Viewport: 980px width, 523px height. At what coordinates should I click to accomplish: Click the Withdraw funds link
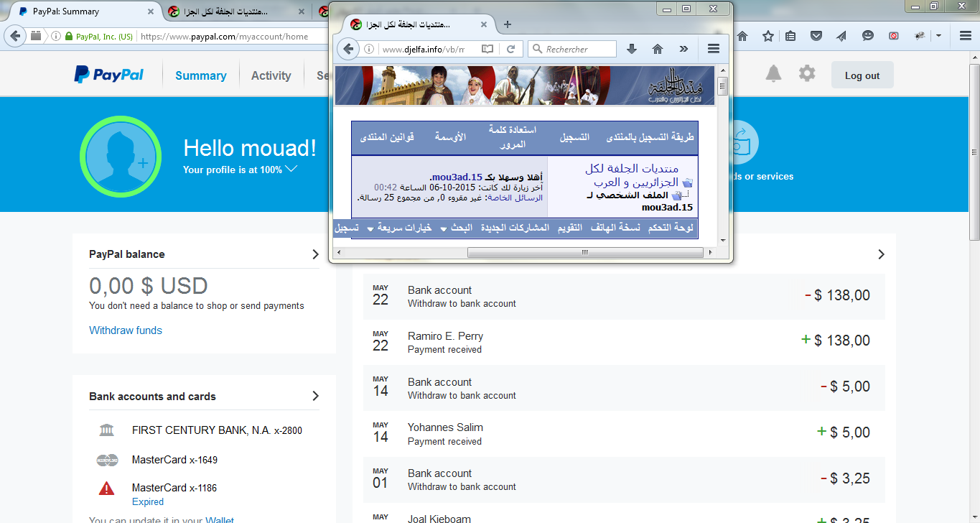coord(126,330)
